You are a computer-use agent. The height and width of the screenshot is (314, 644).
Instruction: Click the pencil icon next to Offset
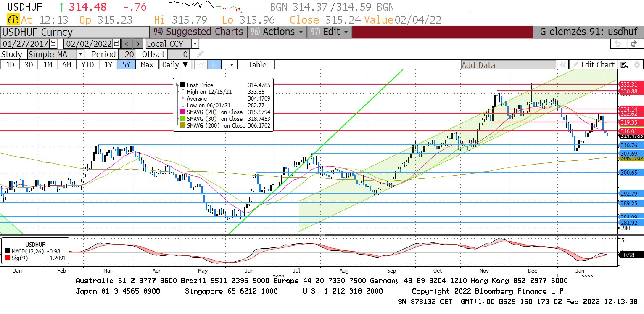(200, 54)
